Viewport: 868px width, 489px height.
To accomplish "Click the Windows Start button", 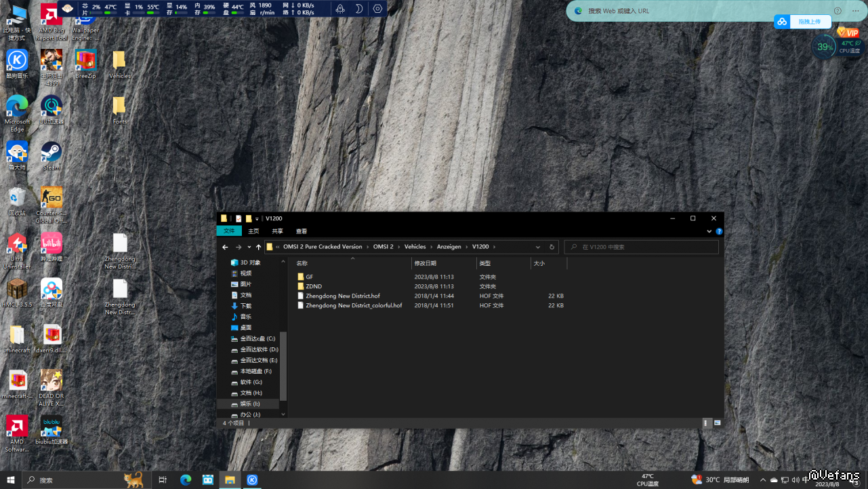I will (11, 480).
